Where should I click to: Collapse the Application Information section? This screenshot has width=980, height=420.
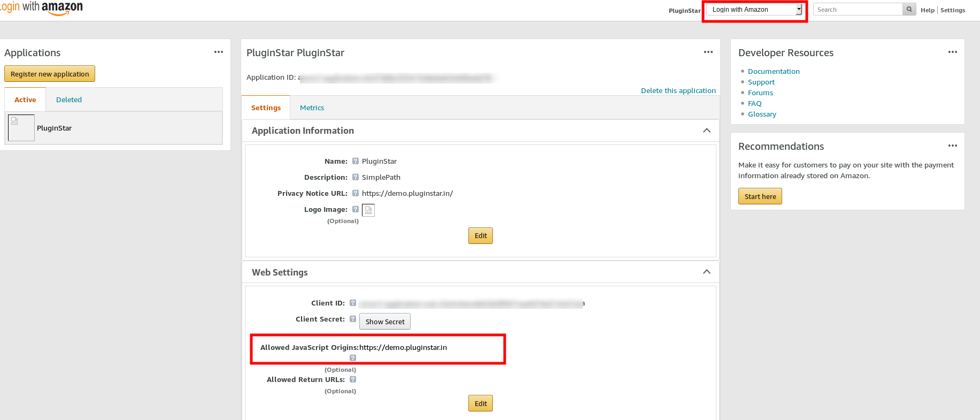[707, 131]
